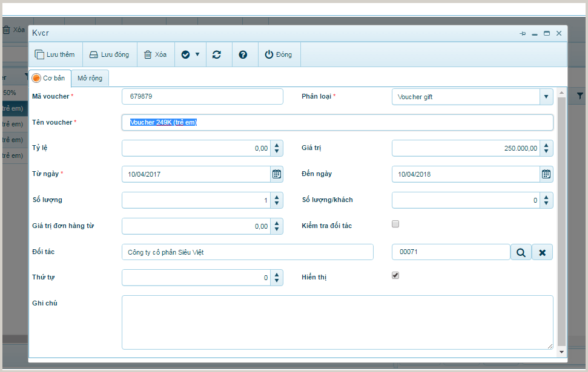Click the dialog's vertical scrollbar thumb
Screen dimensions: 588x372
tap(561, 221)
